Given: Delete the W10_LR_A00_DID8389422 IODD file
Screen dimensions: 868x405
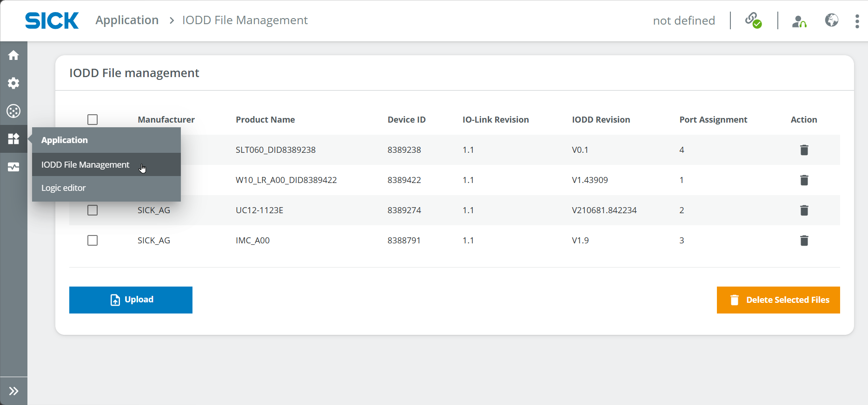Looking at the screenshot, I should coord(804,180).
